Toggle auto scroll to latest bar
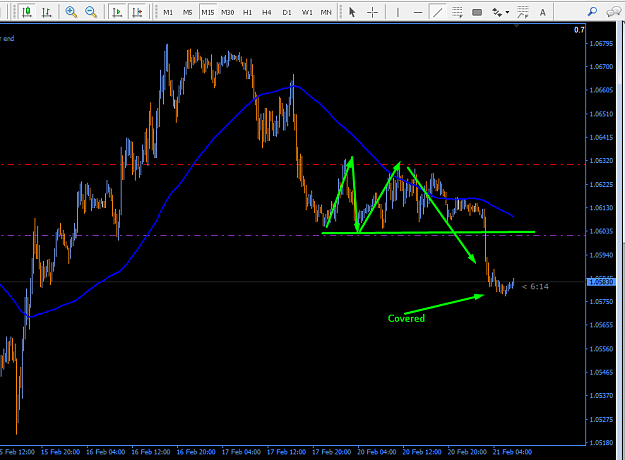 [117, 12]
